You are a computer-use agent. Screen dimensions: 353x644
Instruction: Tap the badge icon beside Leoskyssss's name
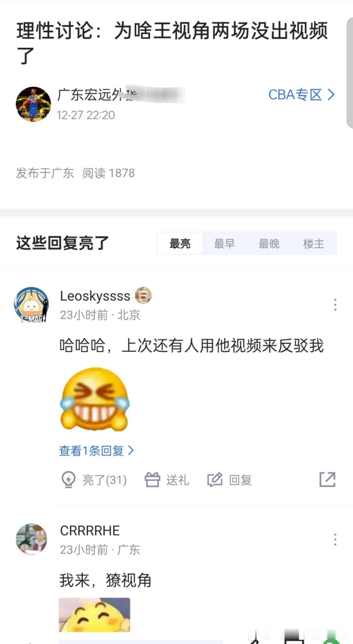(x=143, y=295)
